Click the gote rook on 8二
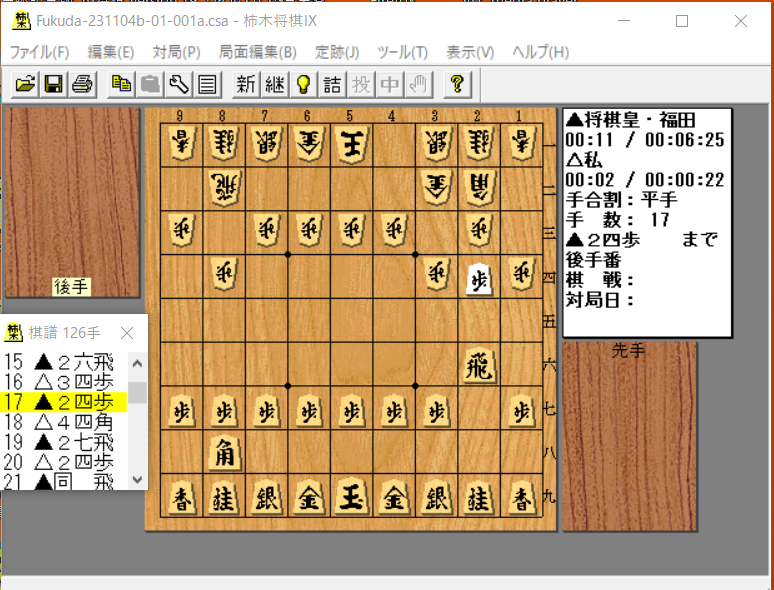This screenshot has height=590, width=774. coord(224,188)
